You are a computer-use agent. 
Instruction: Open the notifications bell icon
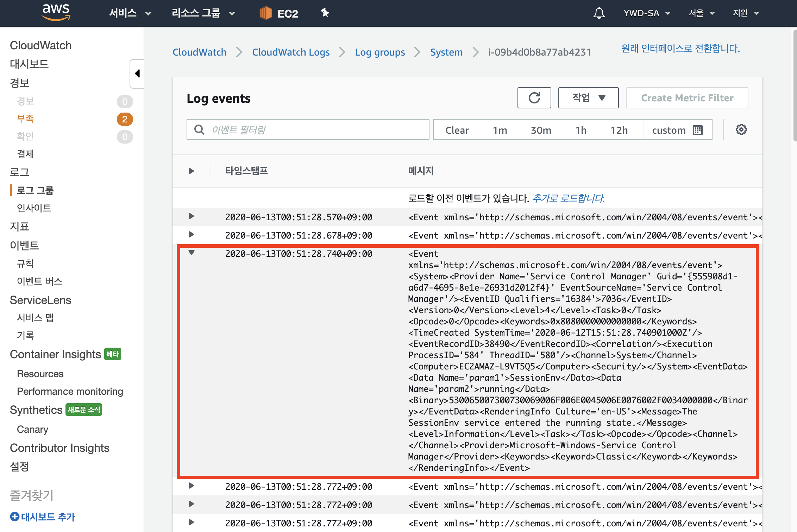pos(599,13)
